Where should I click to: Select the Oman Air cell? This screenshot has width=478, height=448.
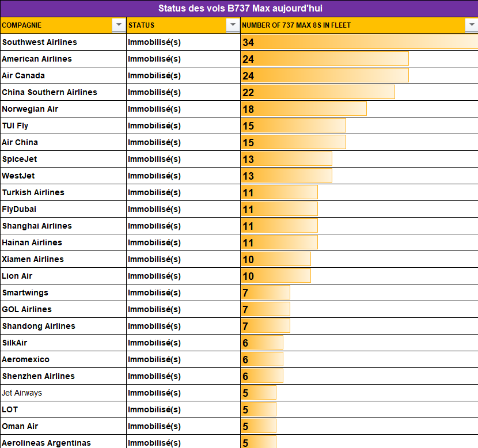click(63, 426)
